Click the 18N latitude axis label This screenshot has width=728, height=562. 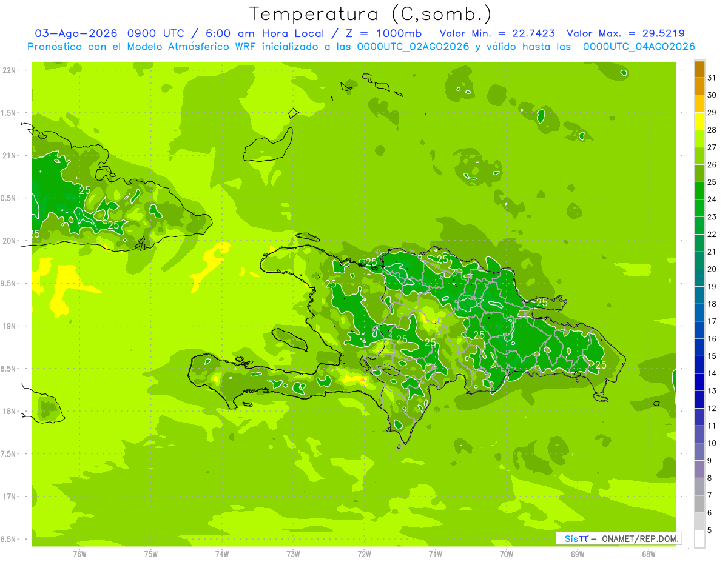pyautogui.click(x=10, y=411)
